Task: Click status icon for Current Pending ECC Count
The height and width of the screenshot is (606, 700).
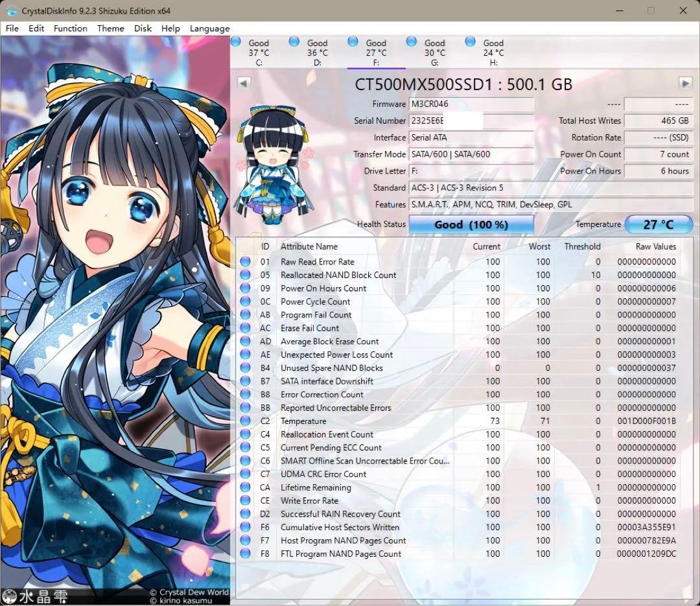Action: point(245,447)
